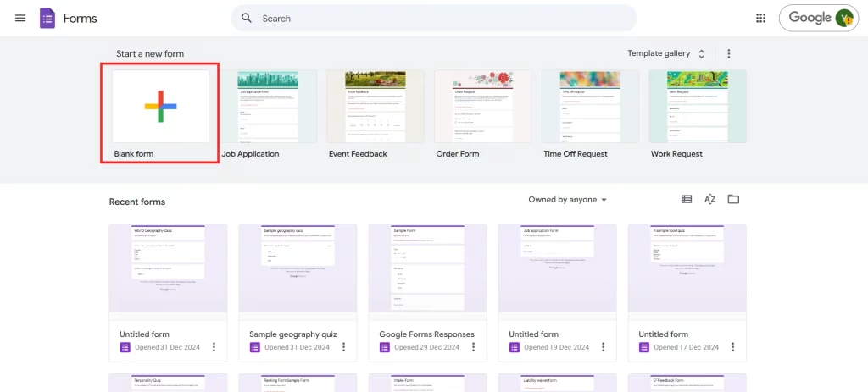Click the Opened 29 Dec 2024 text
Viewport: 868px width, 392px height.
click(x=427, y=347)
